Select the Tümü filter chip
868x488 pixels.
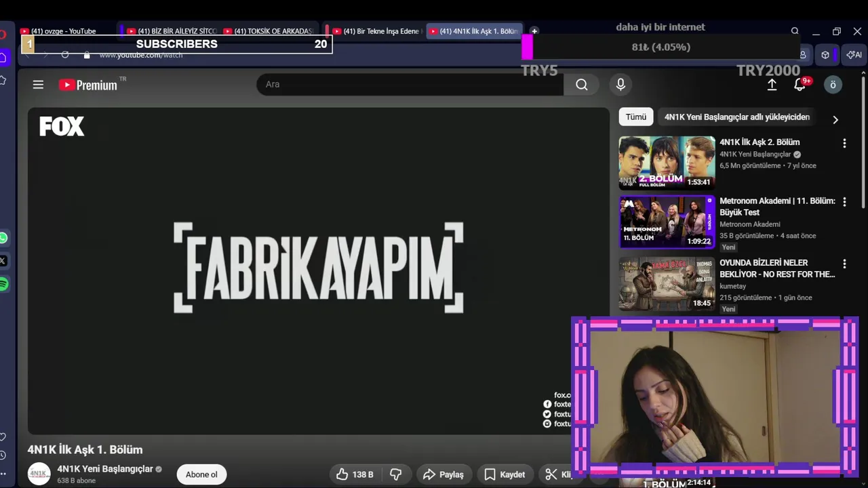[x=636, y=117]
